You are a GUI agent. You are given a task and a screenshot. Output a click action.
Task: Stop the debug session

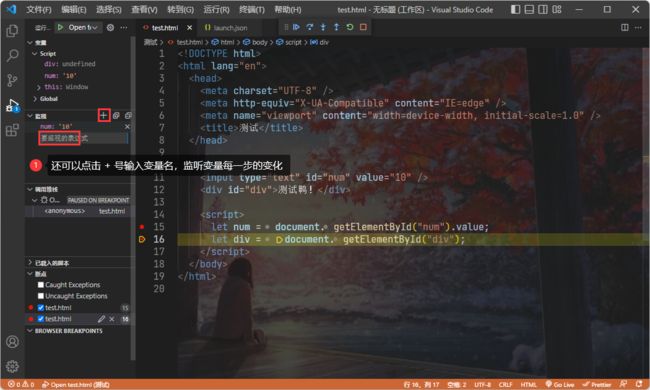pos(363,27)
